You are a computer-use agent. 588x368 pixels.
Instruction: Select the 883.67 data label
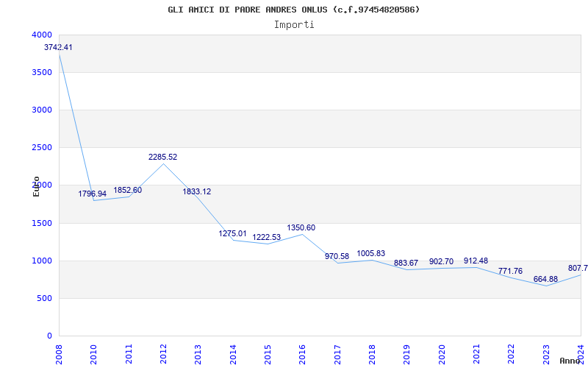[x=406, y=263]
